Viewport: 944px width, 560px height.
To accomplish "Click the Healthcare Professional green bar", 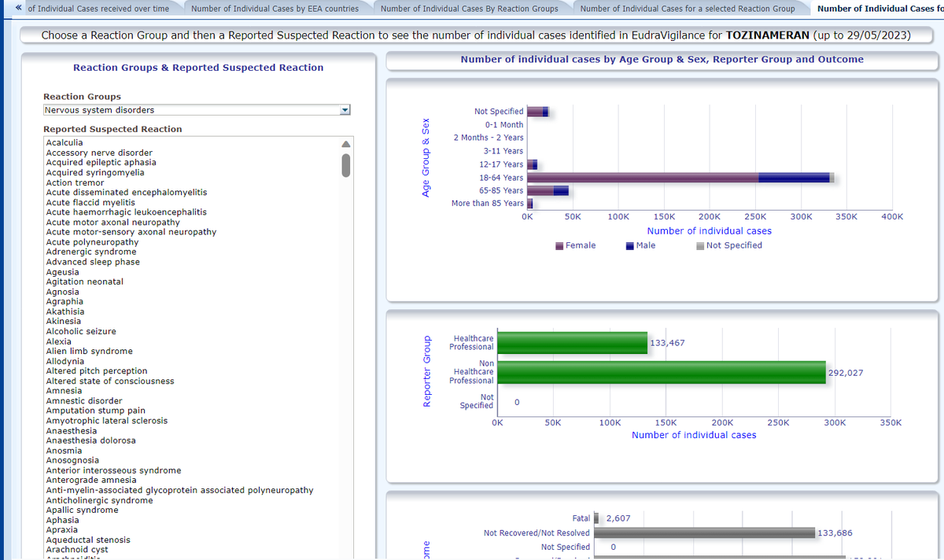I will (573, 343).
